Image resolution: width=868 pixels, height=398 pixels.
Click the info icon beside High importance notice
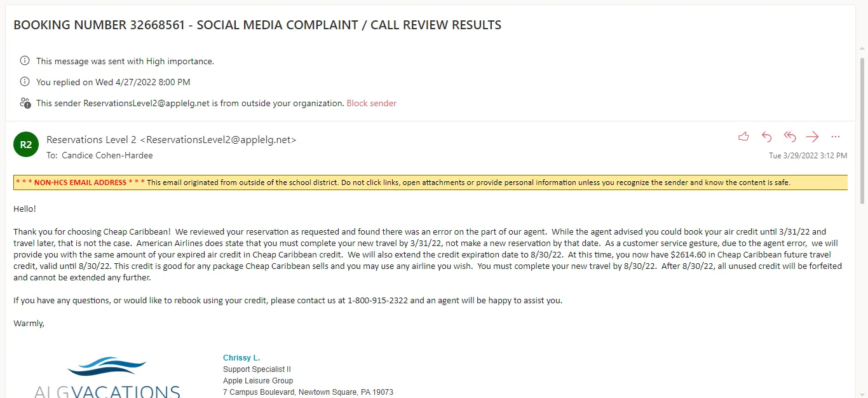pos(25,61)
